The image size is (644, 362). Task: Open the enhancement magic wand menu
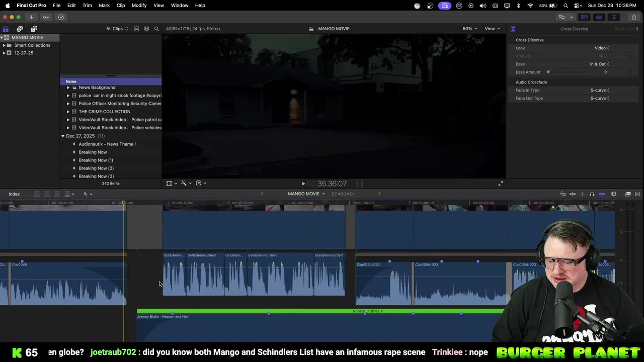[x=184, y=184]
